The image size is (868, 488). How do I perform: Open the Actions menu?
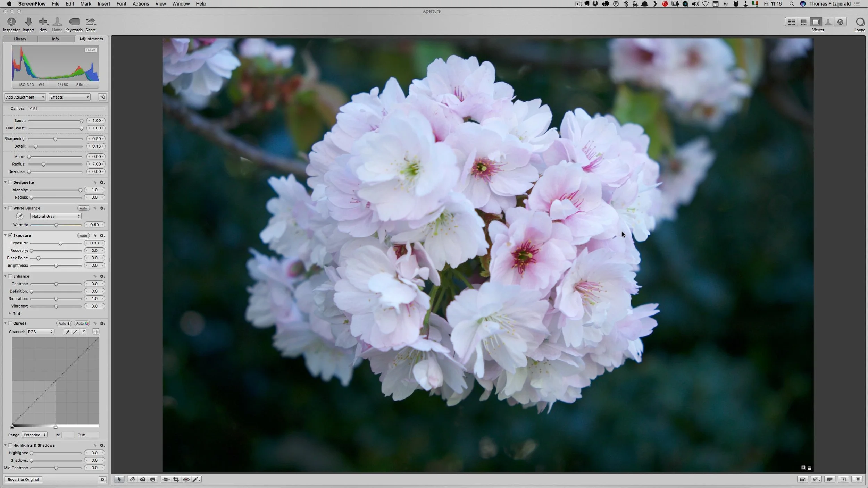point(141,4)
